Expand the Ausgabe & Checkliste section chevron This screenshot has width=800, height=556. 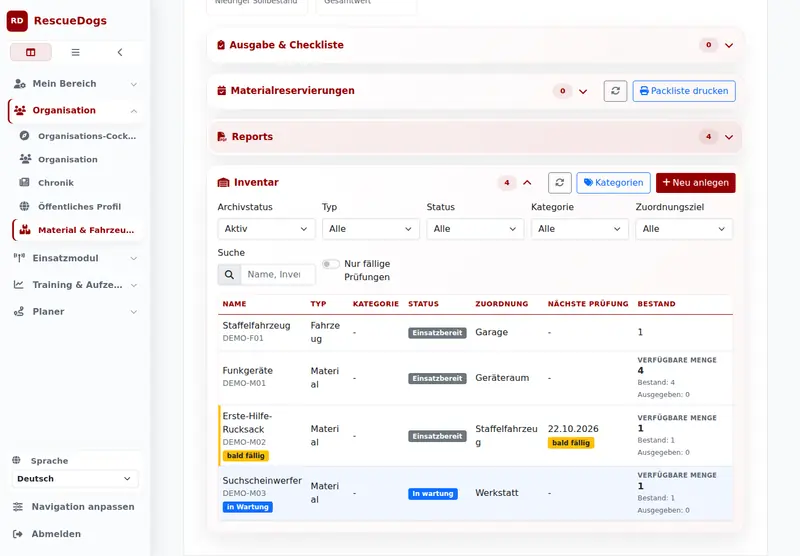coord(729,45)
